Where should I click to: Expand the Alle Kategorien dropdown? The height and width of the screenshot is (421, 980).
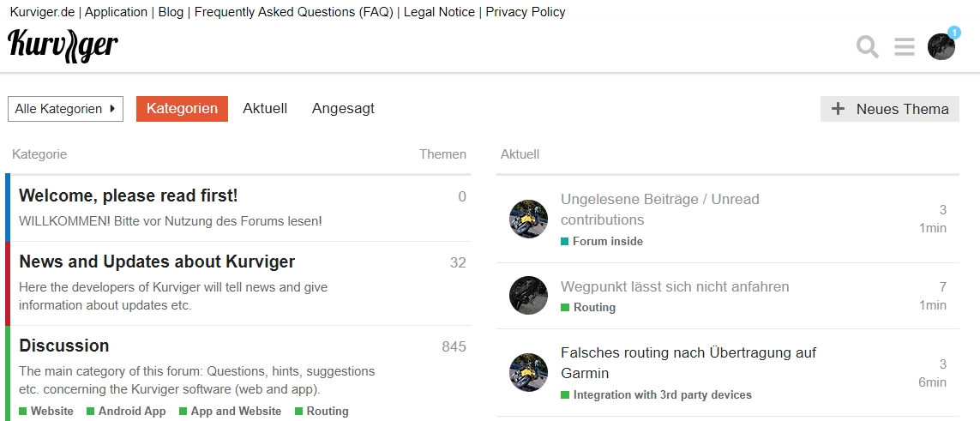(66, 109)
